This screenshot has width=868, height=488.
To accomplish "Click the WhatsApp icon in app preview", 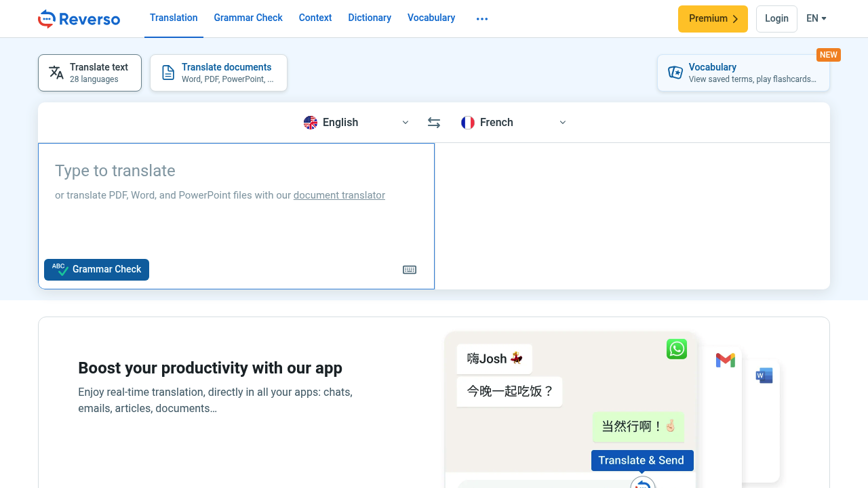I will (677, 349).
